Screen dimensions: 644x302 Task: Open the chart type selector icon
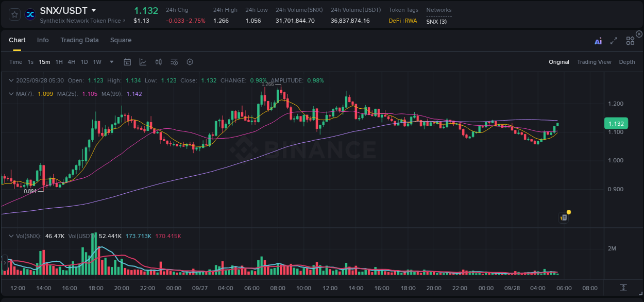[x=143, y=62]
